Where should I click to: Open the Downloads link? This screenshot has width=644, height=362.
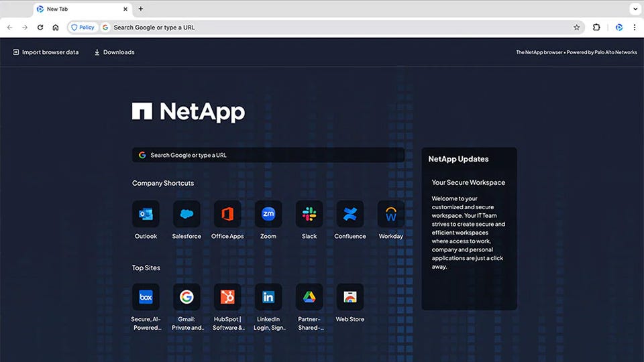click(114, 52)
